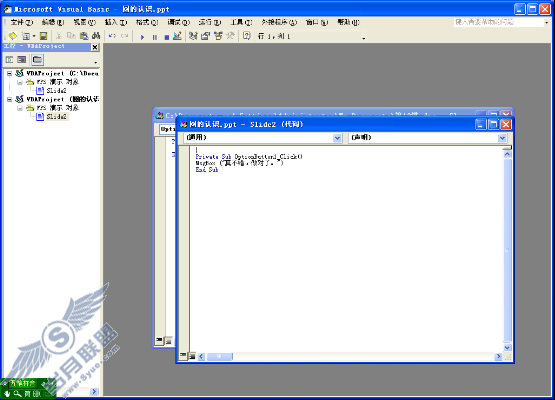Screen dimensions: 555x400
Task: Click the Reset stop square icon
Action: point(167,37)
